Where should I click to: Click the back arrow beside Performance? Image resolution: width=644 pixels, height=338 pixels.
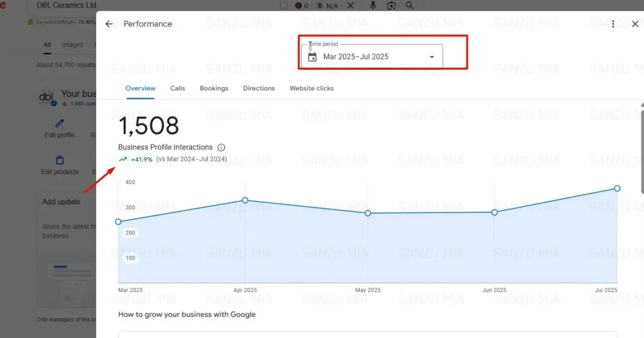click(x=109, y=24)
